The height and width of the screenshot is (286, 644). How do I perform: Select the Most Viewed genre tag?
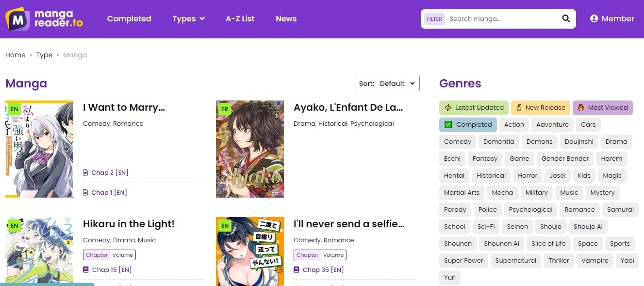tap(603, 108)
